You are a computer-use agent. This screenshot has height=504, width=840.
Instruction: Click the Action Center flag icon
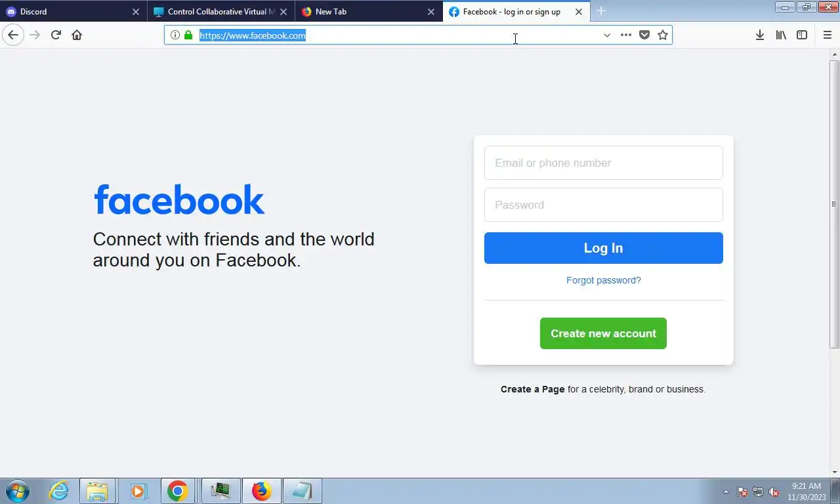coord(742,492)
